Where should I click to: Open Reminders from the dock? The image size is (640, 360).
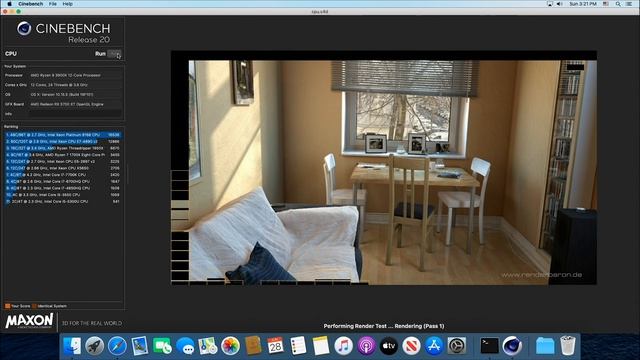click(x=298, y=346)
